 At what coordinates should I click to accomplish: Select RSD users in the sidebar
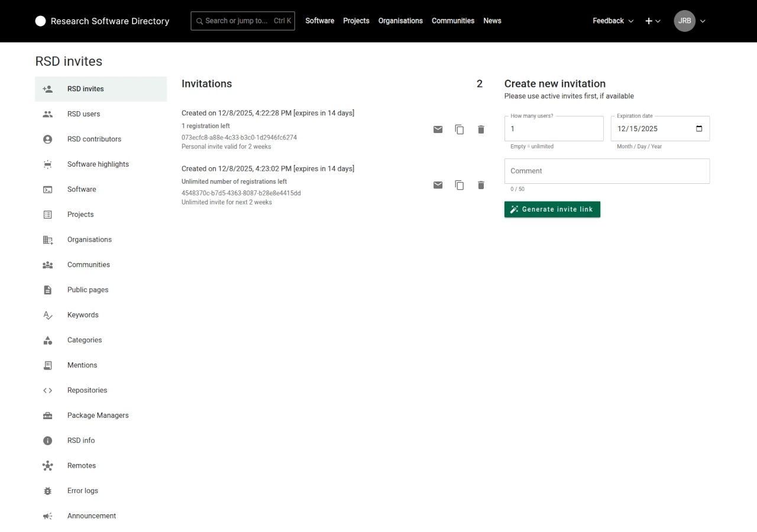[x=83, y=114]
